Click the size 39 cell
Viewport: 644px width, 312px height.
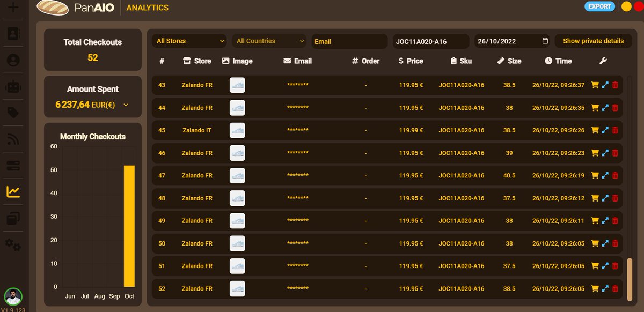click(509, 153)
